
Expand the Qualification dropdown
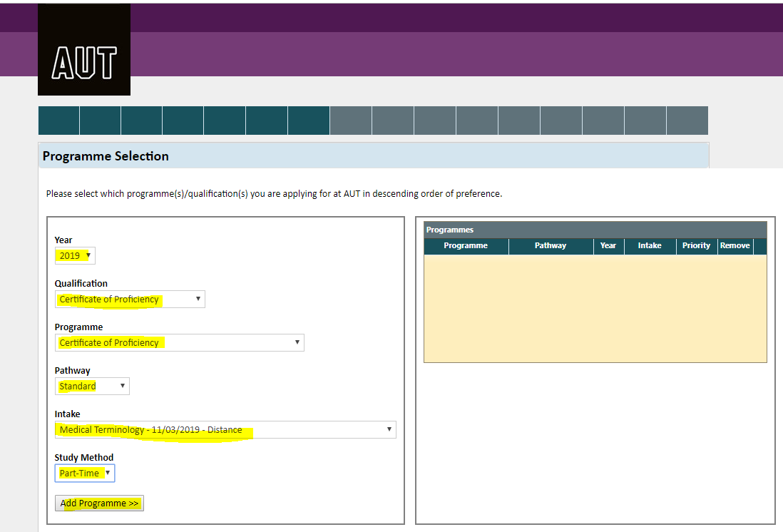(130, 300)
